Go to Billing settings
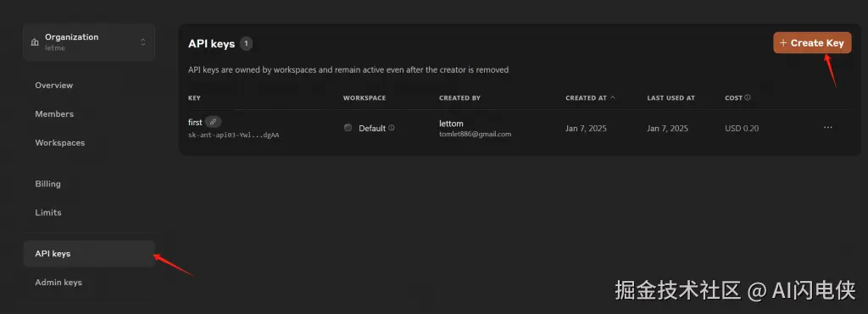Image resolution: width=868 pixels, height=314 pixels. tap(47, 184)
